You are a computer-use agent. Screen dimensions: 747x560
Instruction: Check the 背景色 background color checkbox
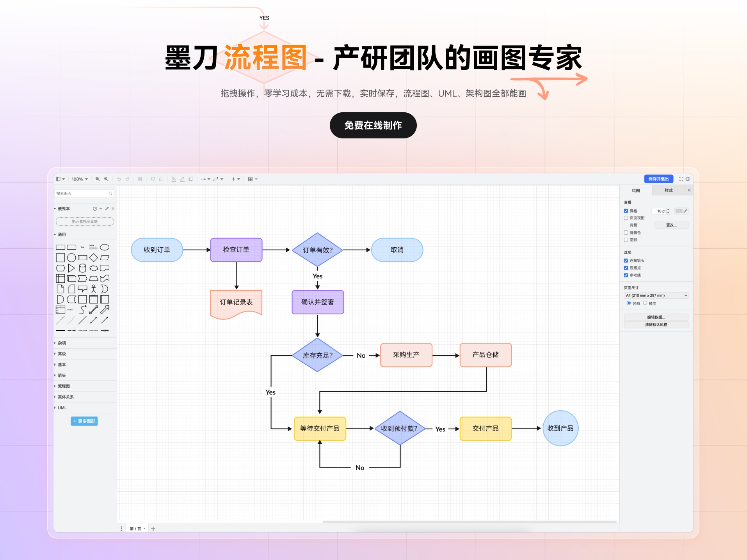point(626,233)
